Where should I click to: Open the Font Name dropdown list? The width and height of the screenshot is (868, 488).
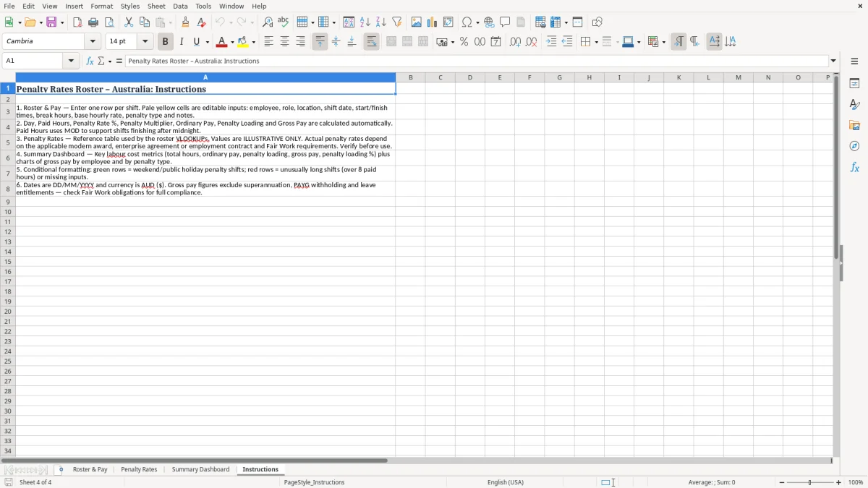click(93, 42)
